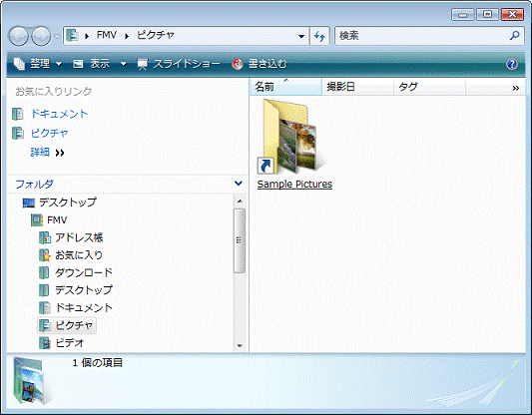Show more columns with the chevron overflow
The image size is (532, 415).
pos(516,88)
